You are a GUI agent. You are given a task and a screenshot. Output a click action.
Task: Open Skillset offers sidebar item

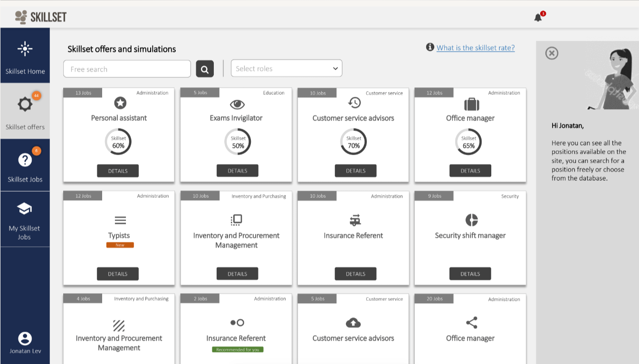click(25, 111)
